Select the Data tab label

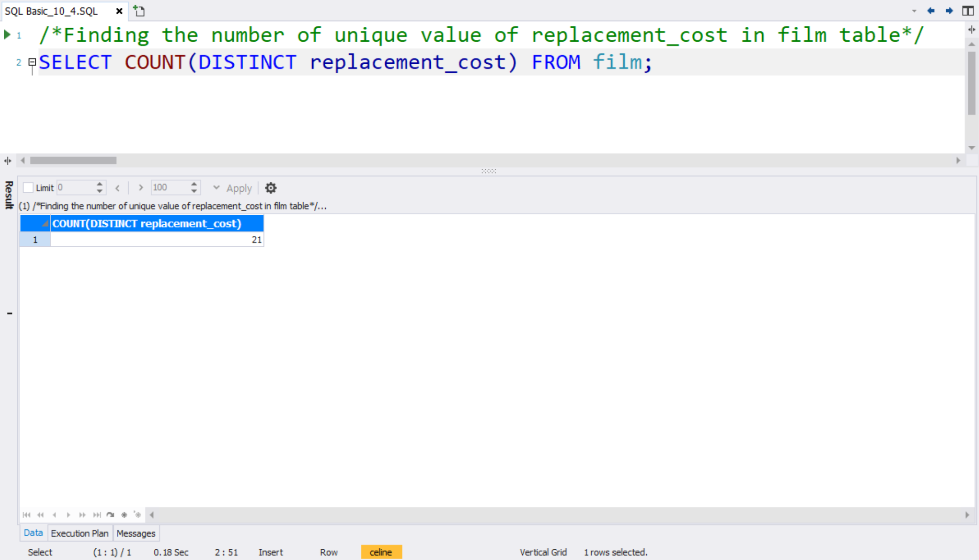(x=33, y=533)
